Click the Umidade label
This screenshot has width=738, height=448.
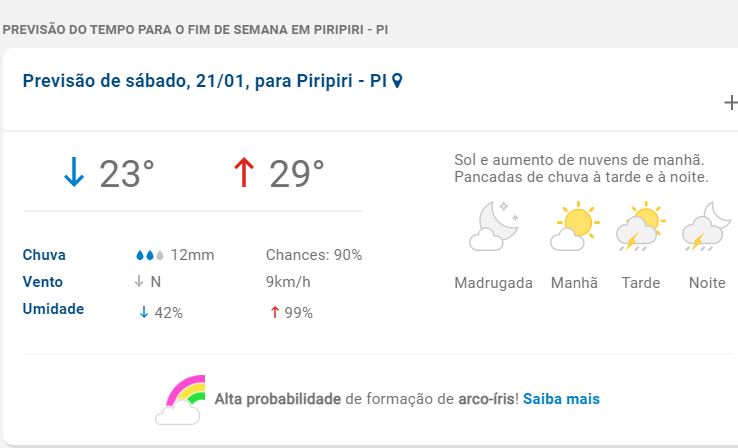pos(53,309)
